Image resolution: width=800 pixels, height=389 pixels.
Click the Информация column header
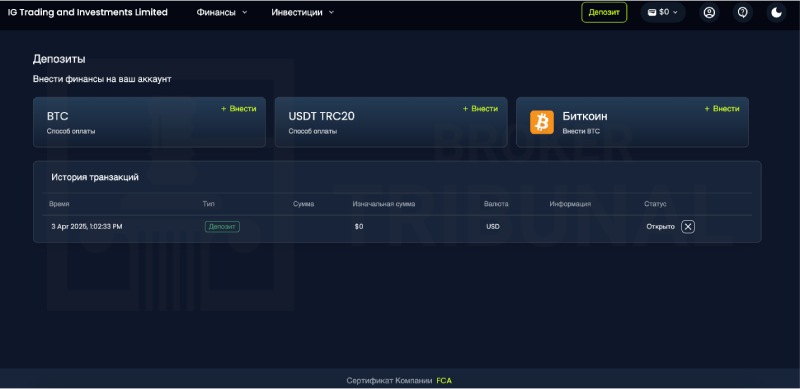570,204
